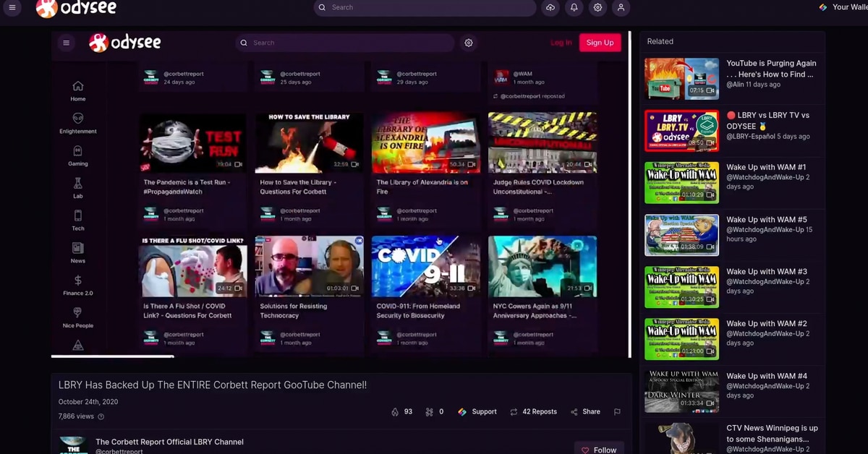Click the slime dislike icon

429,412
